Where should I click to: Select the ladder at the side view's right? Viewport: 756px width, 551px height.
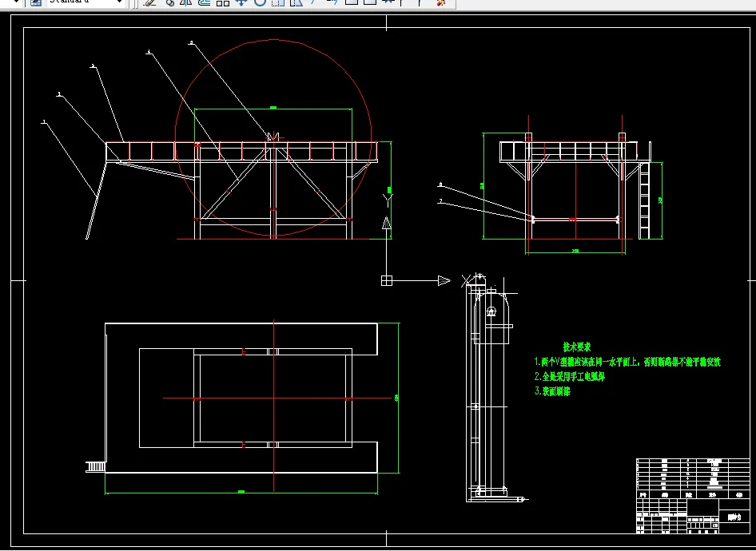tap(644, 200)
